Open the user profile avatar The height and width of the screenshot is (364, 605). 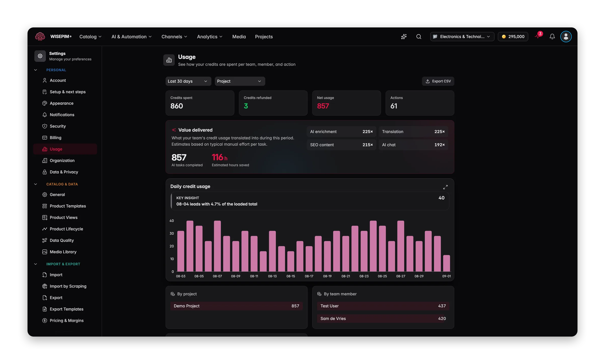click(566, 37)
